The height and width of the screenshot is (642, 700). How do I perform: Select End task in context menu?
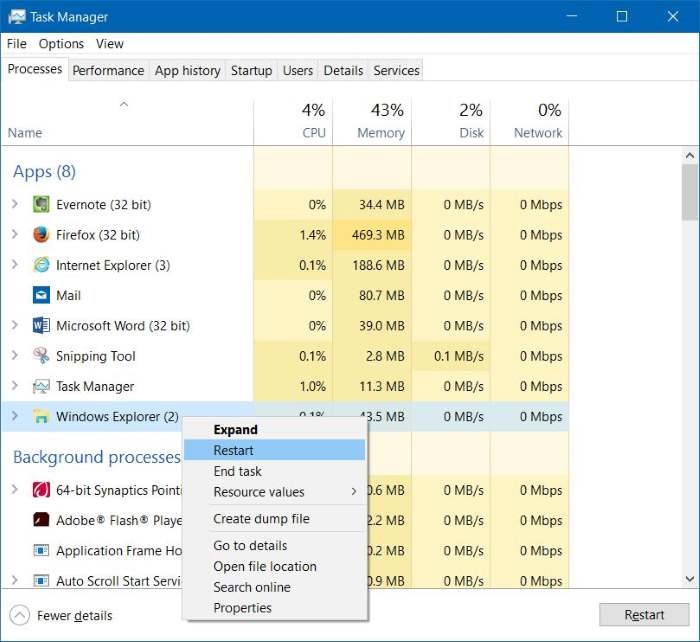pyautogui.click(x=275, y=471)
